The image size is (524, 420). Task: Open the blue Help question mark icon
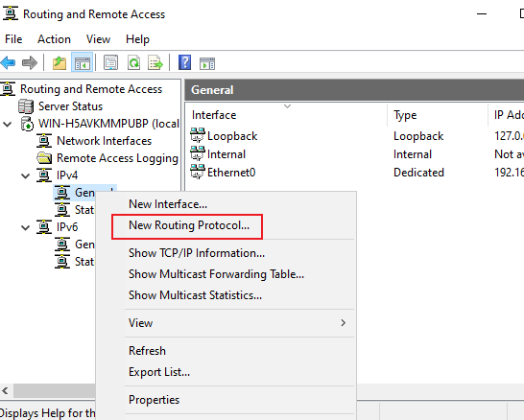click(x=185, y=62)
